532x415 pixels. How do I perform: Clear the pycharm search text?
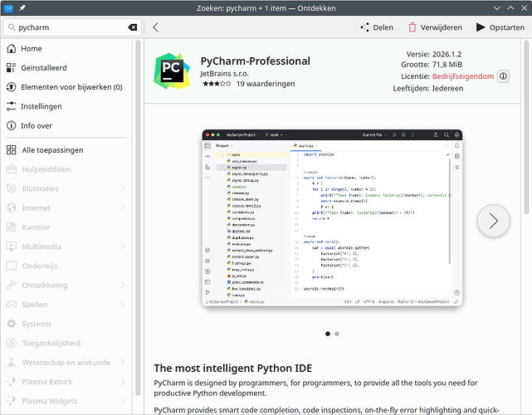pos(132,27)
